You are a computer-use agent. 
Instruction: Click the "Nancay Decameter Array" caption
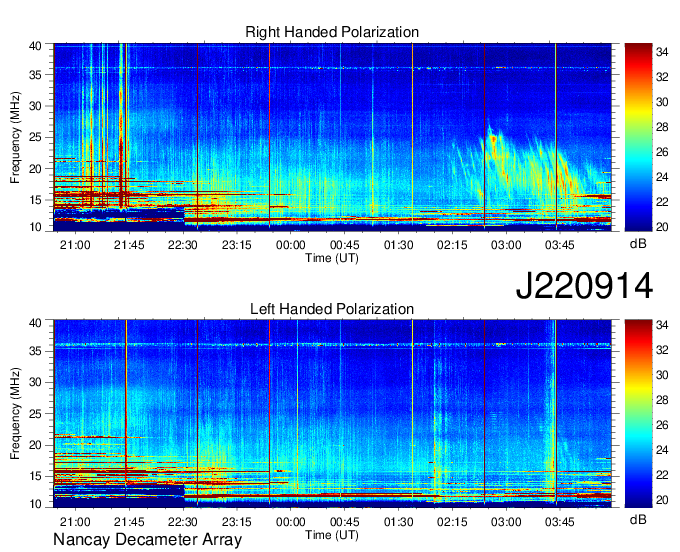click(x=147, y=540)
